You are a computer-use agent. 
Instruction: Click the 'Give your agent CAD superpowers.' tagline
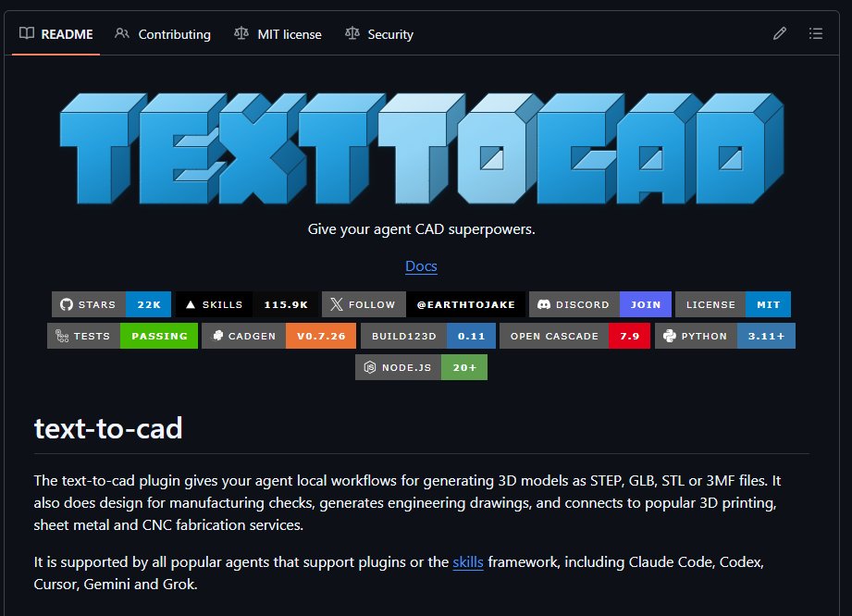coord(421,229)
